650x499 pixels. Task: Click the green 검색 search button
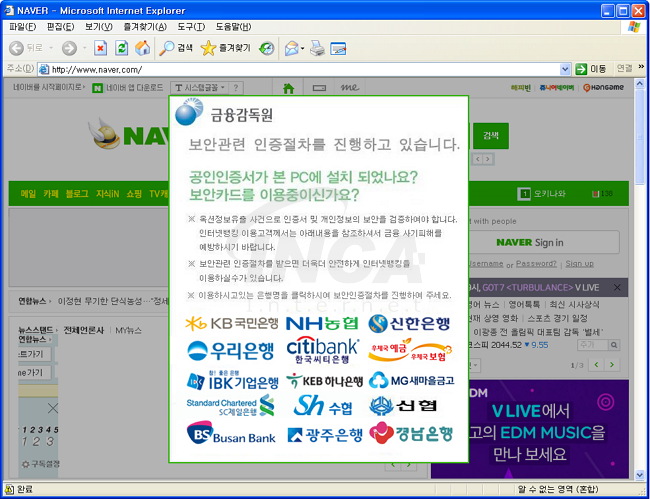(491, 136)
